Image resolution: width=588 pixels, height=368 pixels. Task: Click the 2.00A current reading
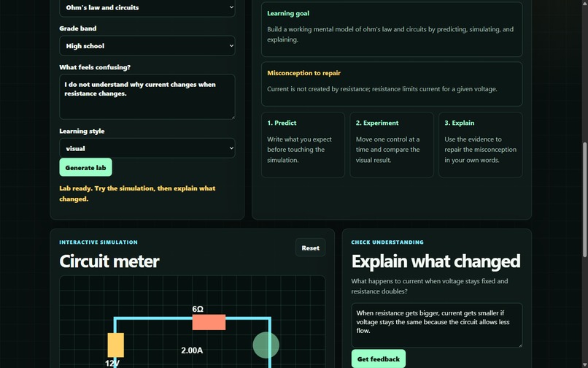[x=192, y=350]
